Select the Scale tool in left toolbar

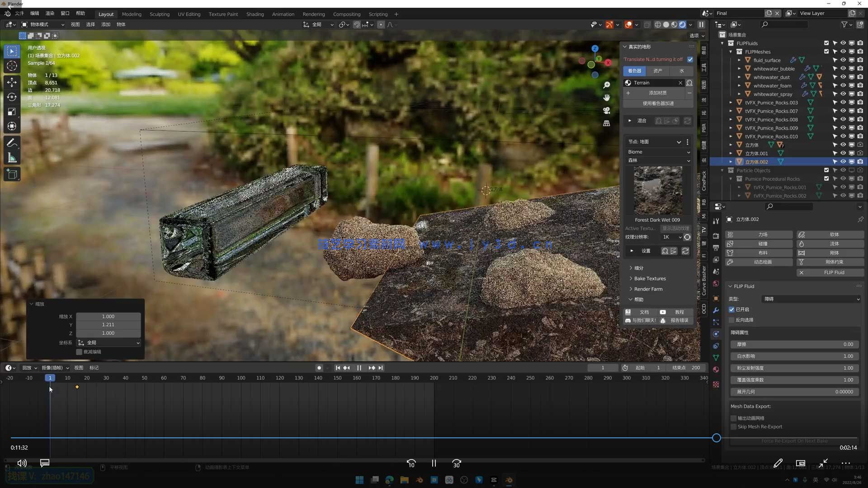coord(12,112)
